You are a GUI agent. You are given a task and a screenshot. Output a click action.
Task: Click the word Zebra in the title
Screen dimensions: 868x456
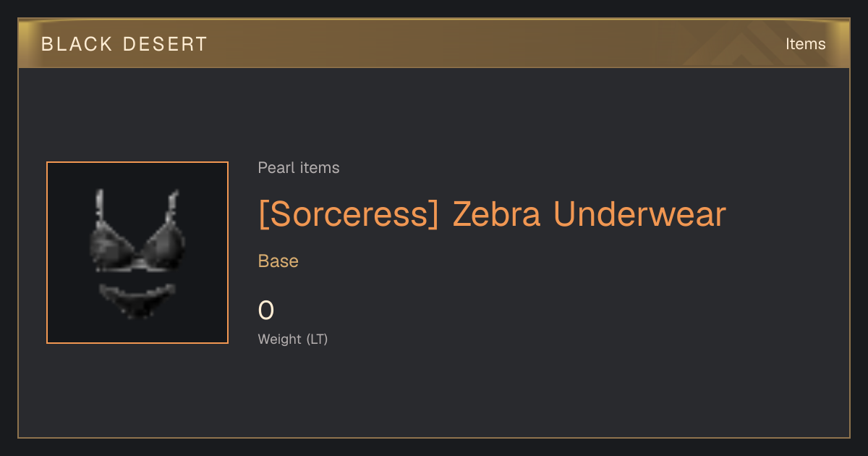497,215
